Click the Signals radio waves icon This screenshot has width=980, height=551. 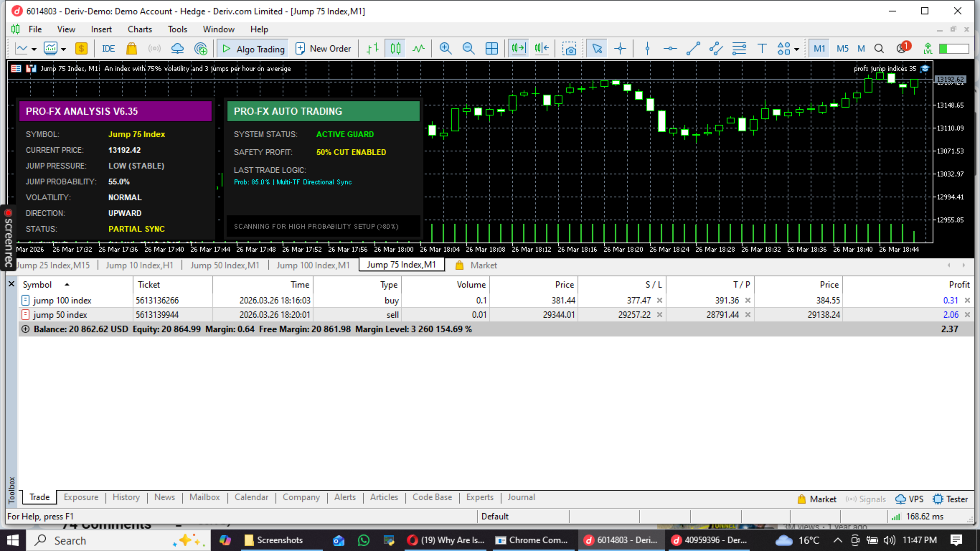coord(154,49)
